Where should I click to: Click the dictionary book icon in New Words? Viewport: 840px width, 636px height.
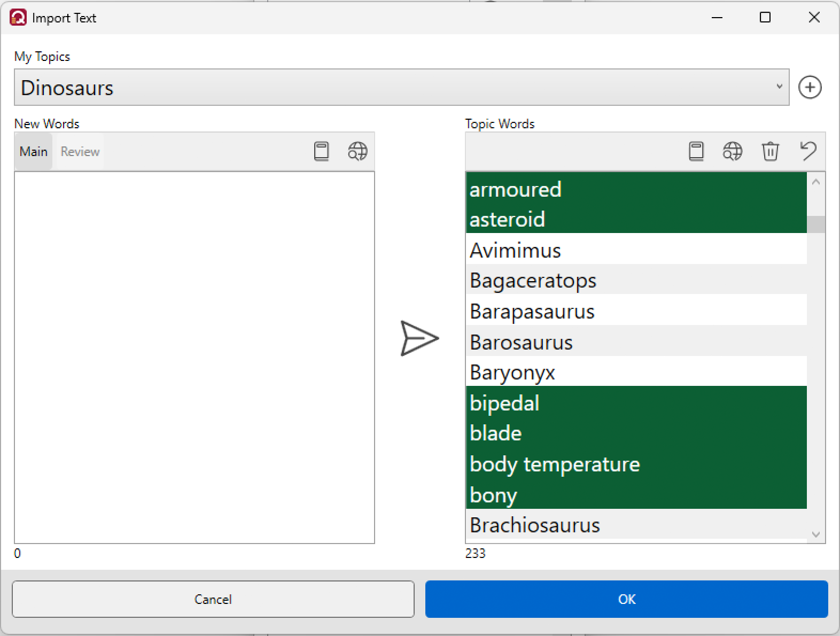point(321,151)
